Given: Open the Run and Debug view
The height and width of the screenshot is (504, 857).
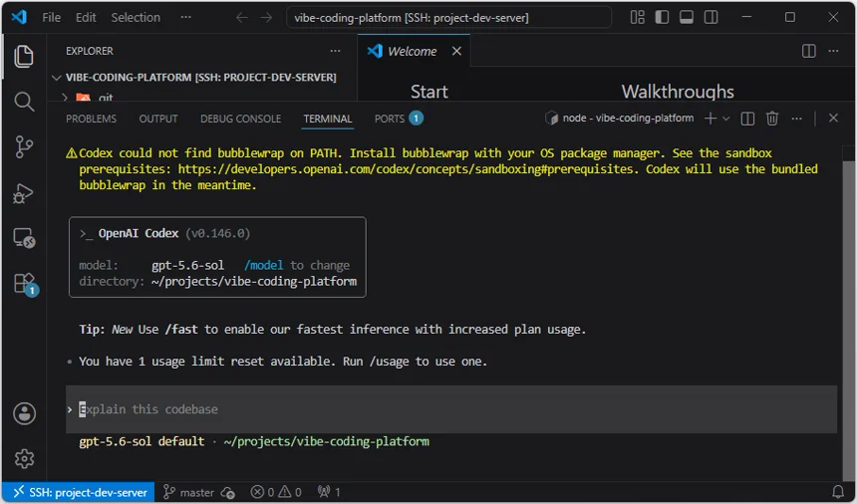Looking at the screenshot, I should click(x=24, y=193).
